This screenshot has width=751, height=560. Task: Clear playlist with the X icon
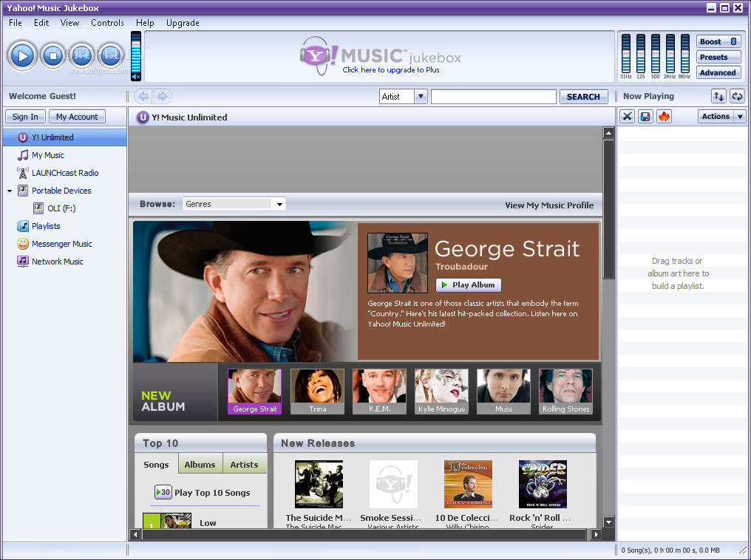click(x=627, y=116)
